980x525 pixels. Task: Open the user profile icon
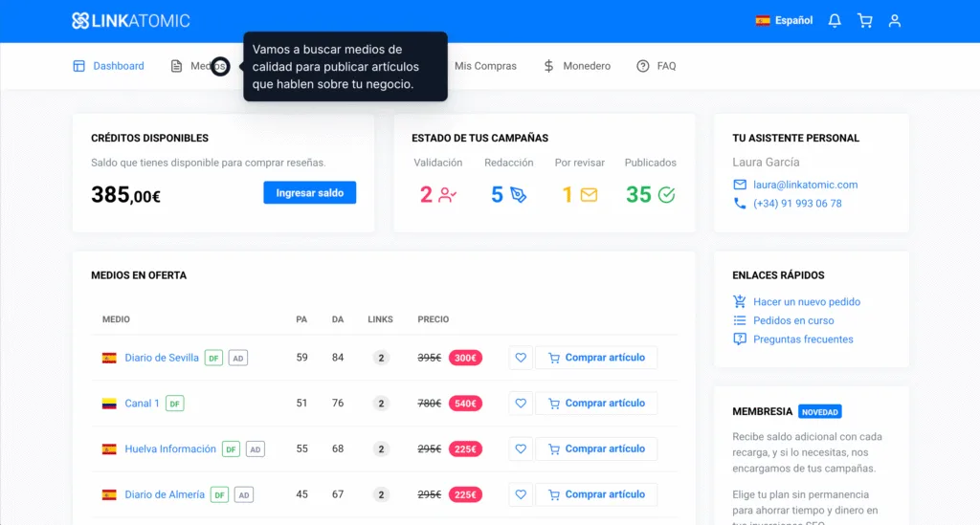pos(895,21)
